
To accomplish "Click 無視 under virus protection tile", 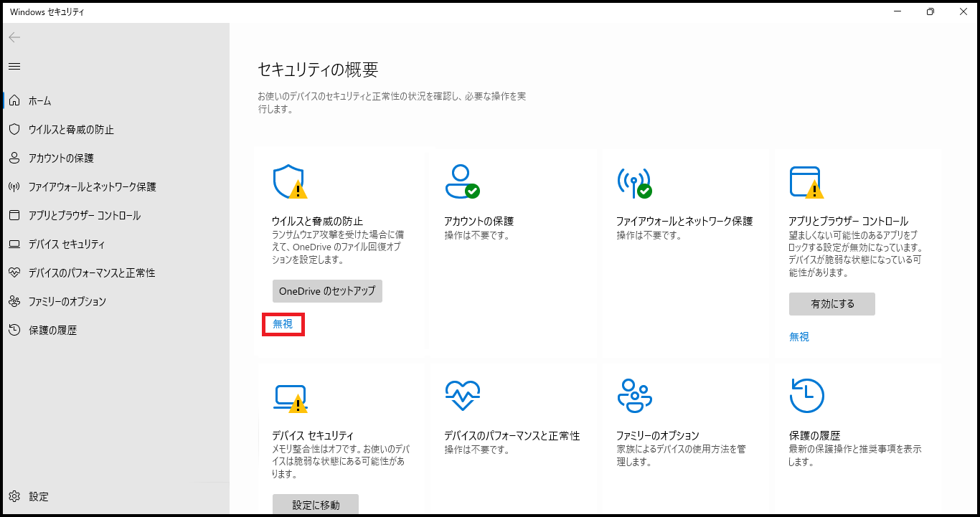I will [x=283, y=324].
